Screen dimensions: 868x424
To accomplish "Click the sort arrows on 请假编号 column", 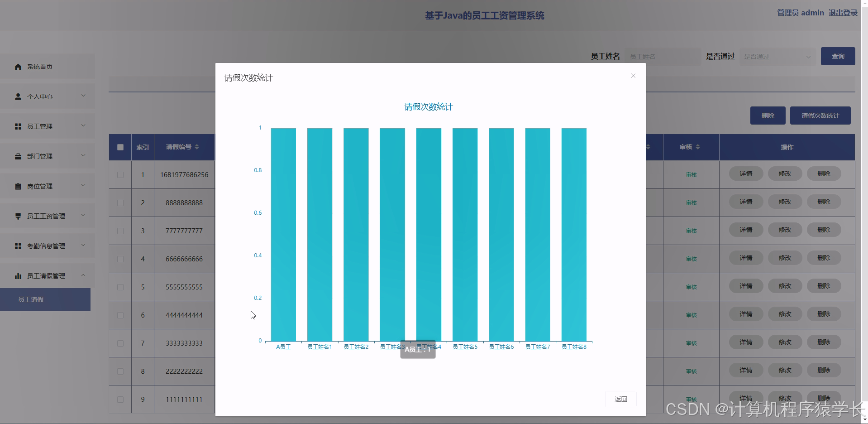I will 196,147.
